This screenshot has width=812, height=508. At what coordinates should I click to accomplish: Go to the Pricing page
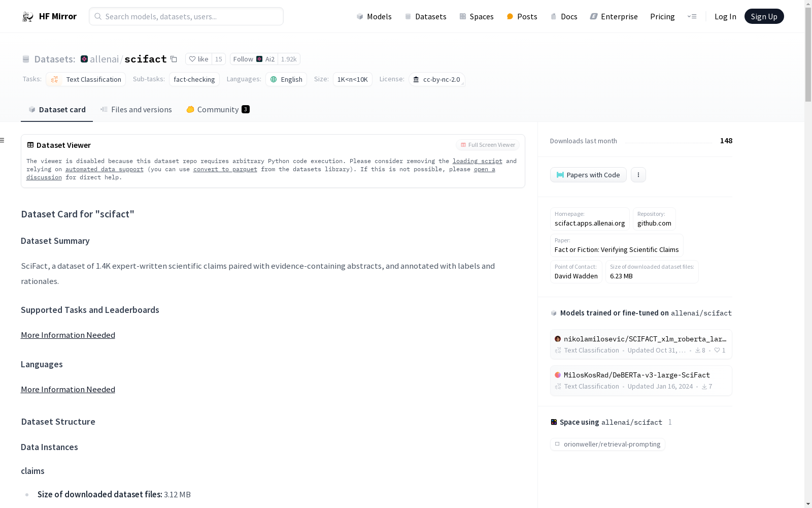click(662, 16)
